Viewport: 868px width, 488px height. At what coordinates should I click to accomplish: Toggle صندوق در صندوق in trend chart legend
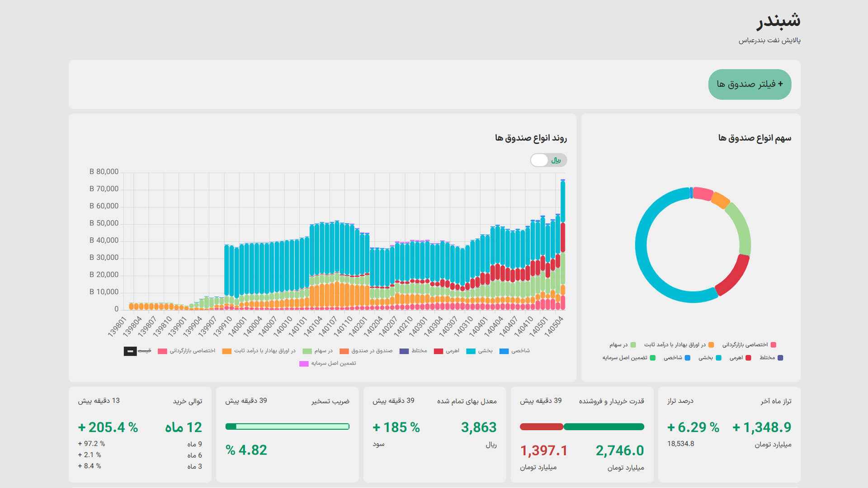(x=366, y=351)
